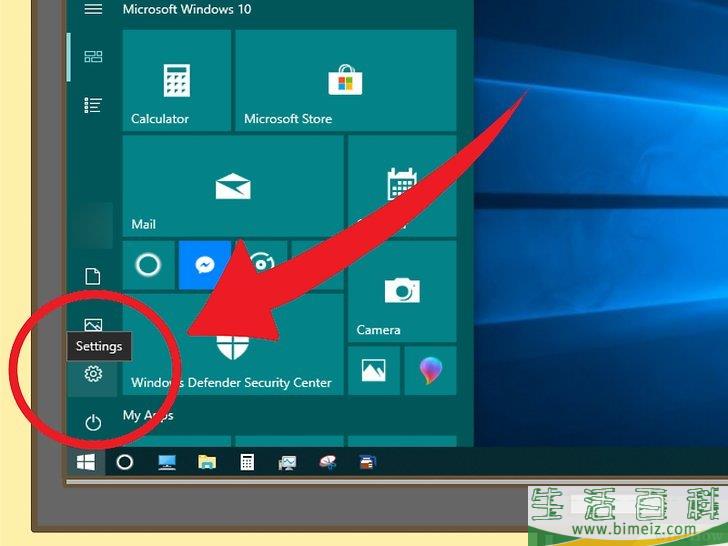
Task: Click the Power button icon
Action: pyautogui.click(x=93, y=422)
